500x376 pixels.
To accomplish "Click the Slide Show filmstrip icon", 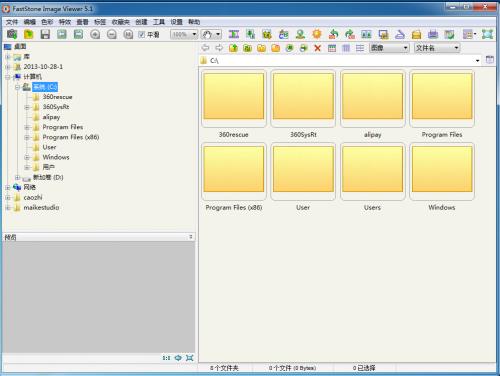I will click(x=234, y=34).
